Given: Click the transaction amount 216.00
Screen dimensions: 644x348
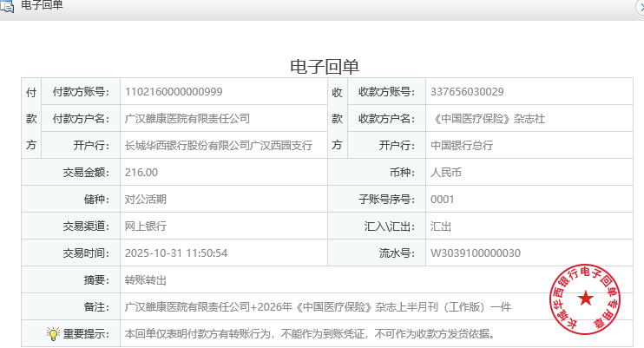Looking at the screenshot, I should point(141,173).
